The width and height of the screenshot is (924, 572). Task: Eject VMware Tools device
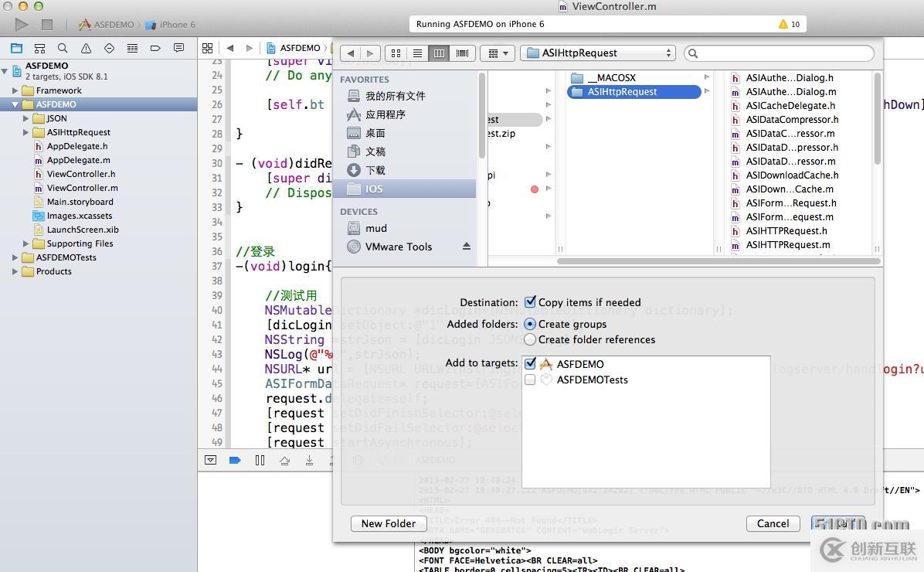pos(467,247)
